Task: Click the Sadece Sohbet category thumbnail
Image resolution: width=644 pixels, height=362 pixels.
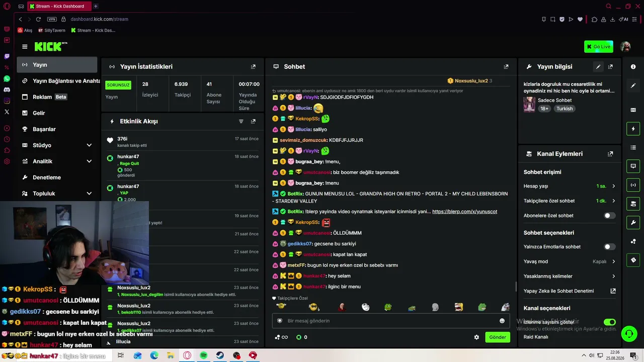Action: pyautogui.click(x=529, y=105)
